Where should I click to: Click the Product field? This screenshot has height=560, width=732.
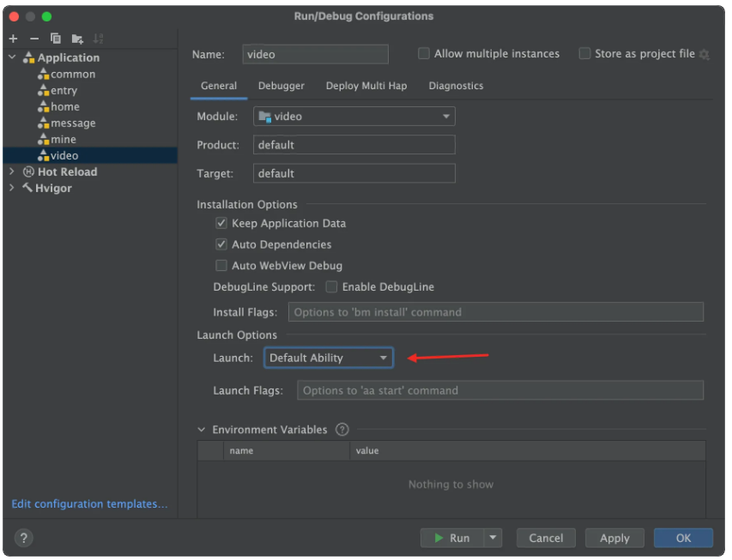tap(354, 145)
